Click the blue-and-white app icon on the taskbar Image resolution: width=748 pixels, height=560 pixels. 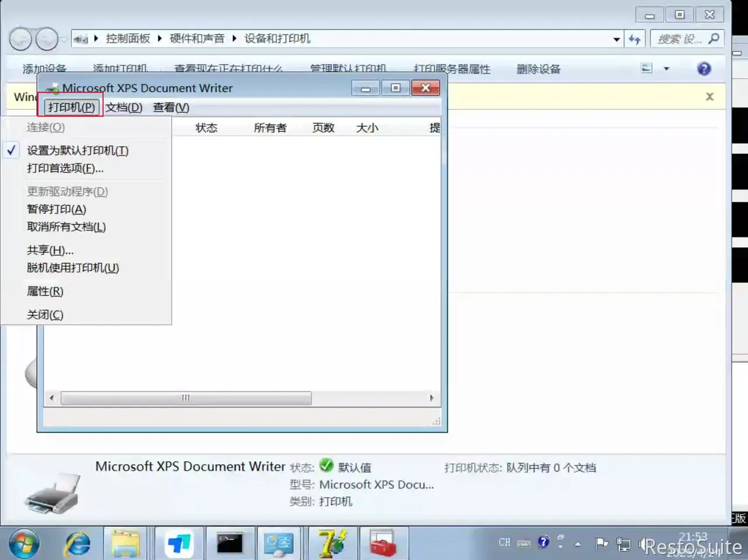[x=179, y=544]
